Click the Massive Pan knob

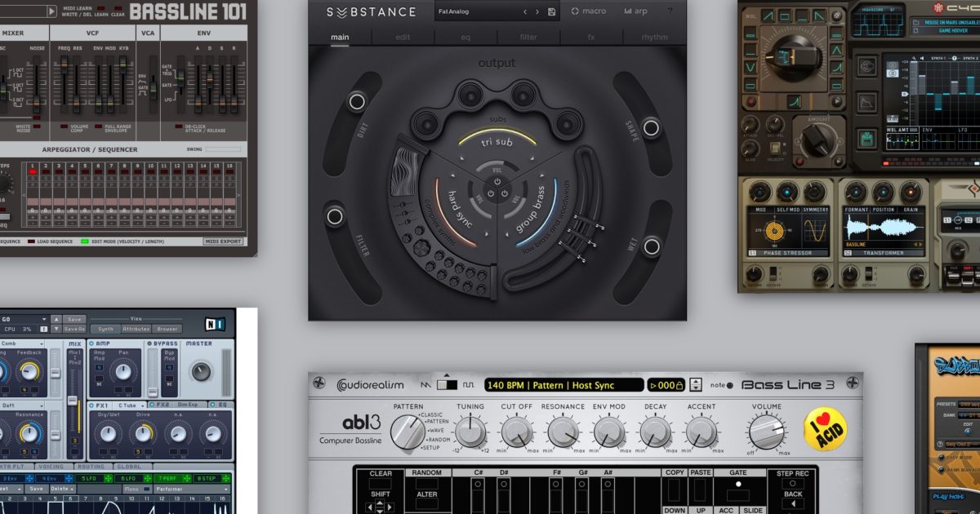(123, 373)
